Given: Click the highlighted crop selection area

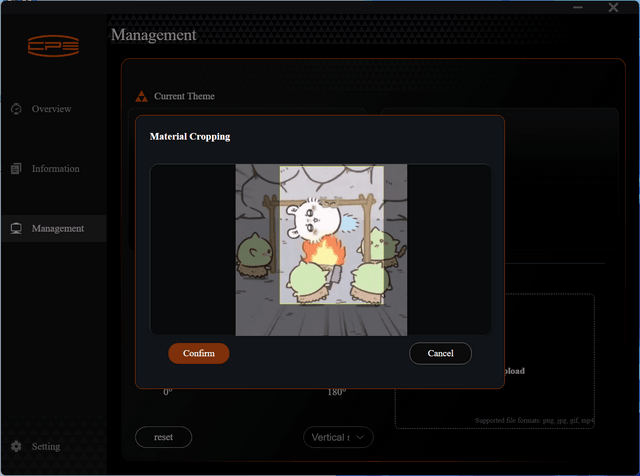Looking at the screenshot, I should tap(331, 235).
